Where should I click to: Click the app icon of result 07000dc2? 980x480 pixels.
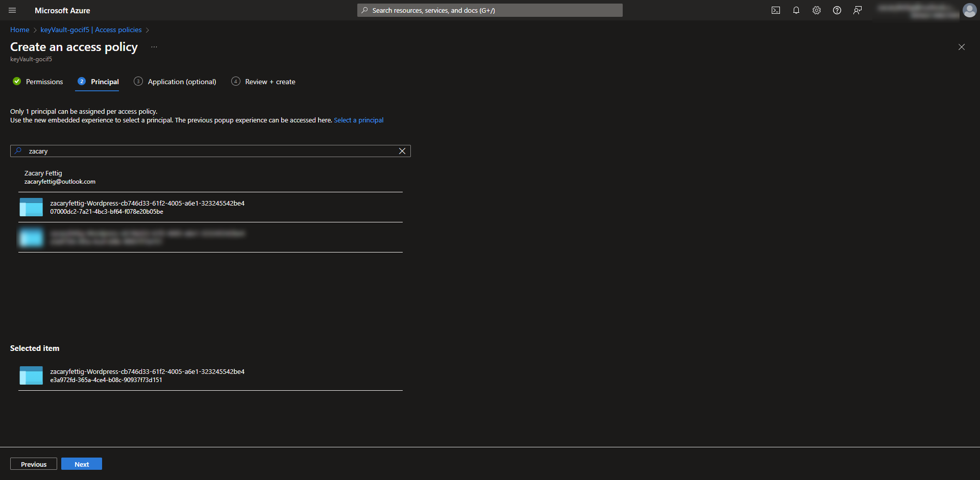31,207
